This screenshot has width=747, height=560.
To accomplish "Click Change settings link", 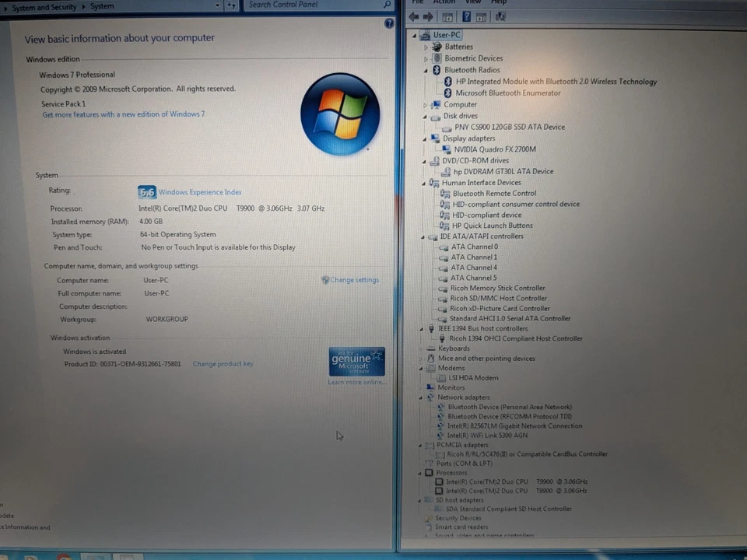I will click(355, 280).
